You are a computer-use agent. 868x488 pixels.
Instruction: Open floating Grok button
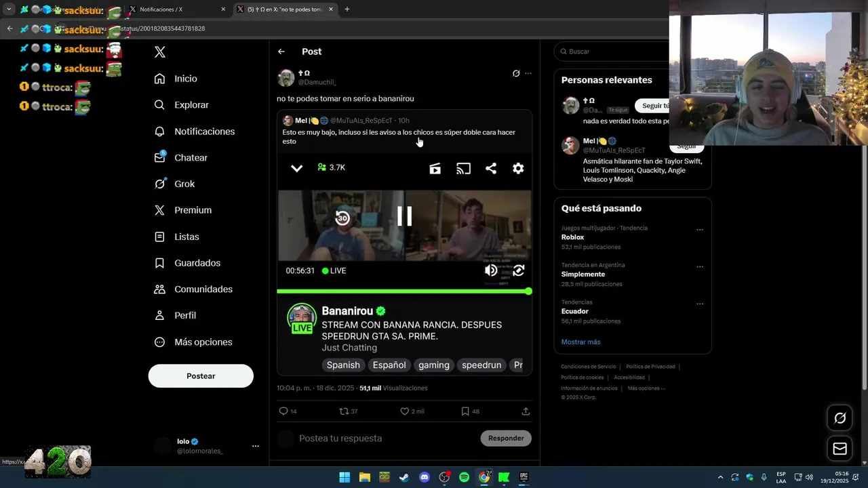click(840, 418)
